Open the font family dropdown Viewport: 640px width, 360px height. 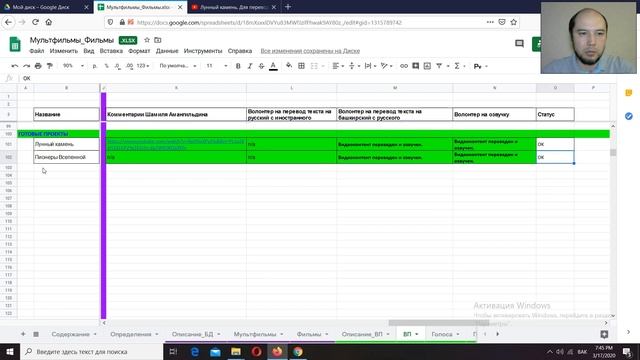pyautogui.click(x=178, y=66)
